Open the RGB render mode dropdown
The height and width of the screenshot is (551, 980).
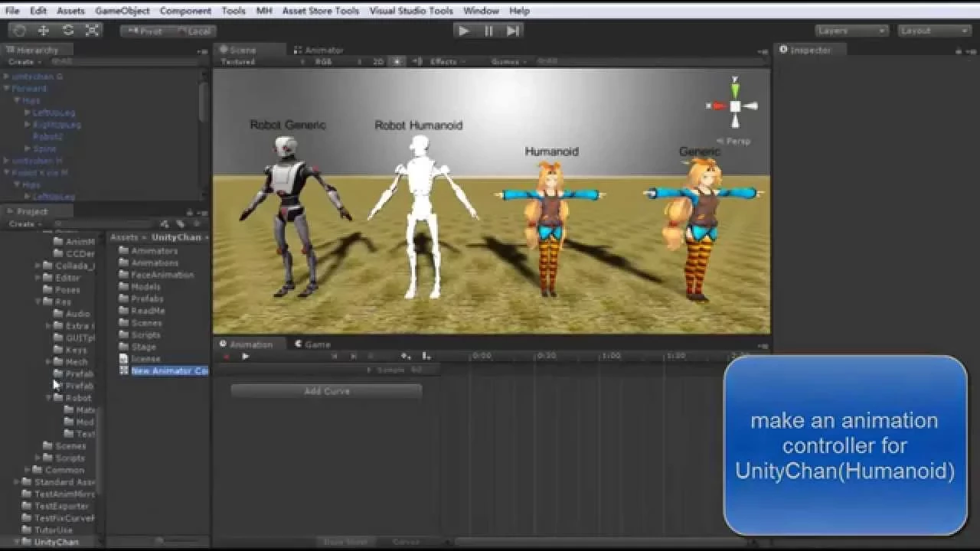click(x=339, y=62)
